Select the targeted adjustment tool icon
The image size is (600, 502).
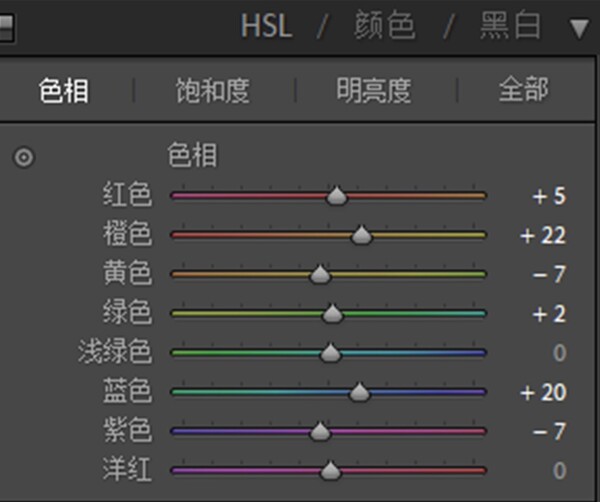(24, 157)
